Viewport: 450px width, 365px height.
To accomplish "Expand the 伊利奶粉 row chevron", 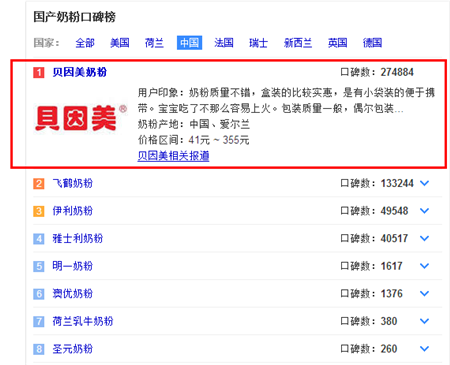I will 424,211.
